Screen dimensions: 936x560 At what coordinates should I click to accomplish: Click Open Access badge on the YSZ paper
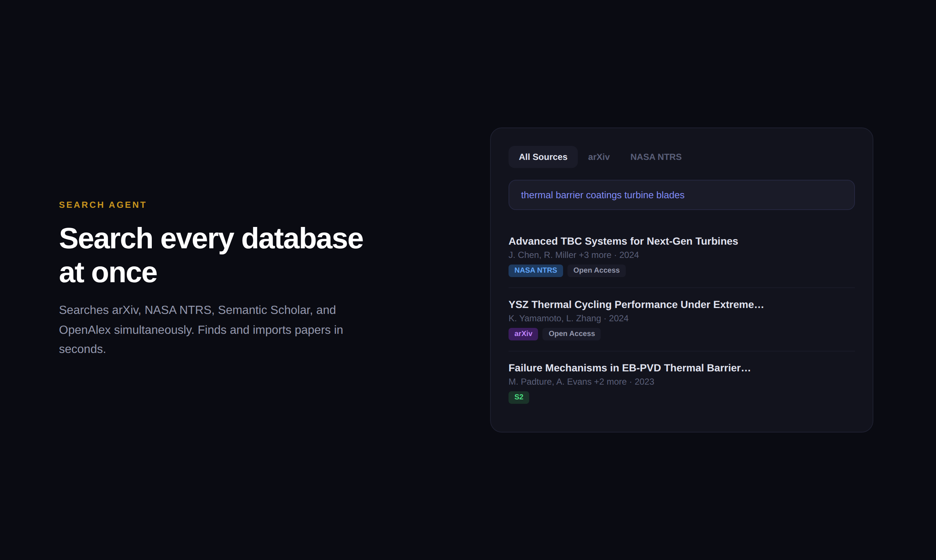click(571, 333)
